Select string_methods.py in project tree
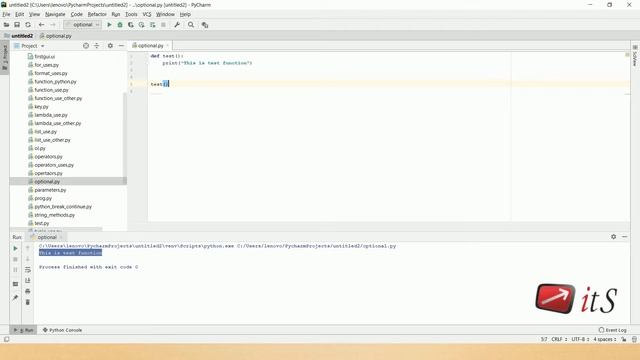Screen dimensions: 640x360 [x=54, y=215]
